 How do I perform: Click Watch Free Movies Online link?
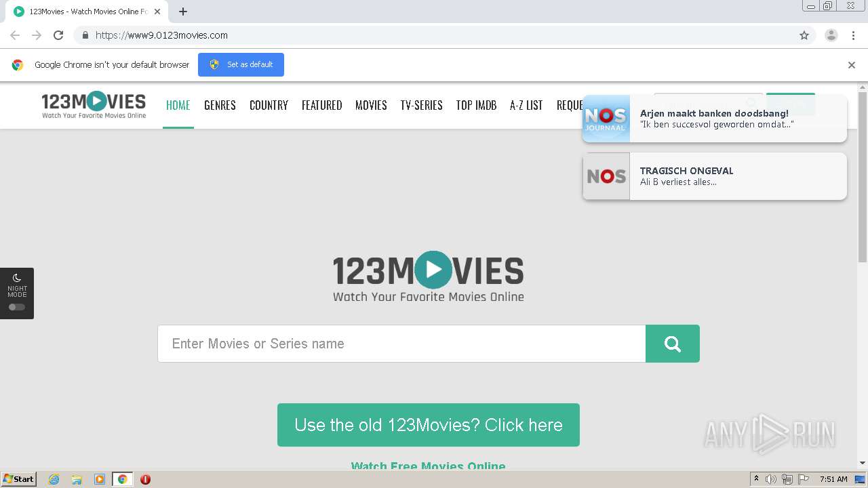point(428,466)
